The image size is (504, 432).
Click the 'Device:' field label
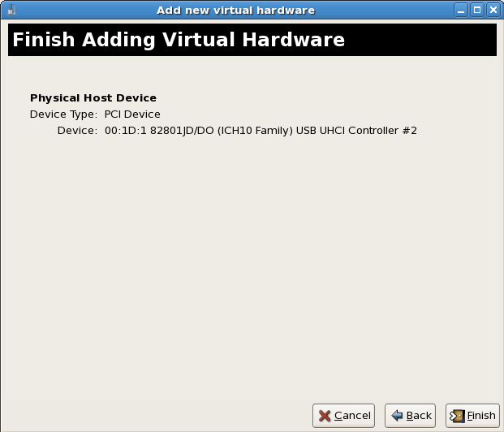point(77,131)
